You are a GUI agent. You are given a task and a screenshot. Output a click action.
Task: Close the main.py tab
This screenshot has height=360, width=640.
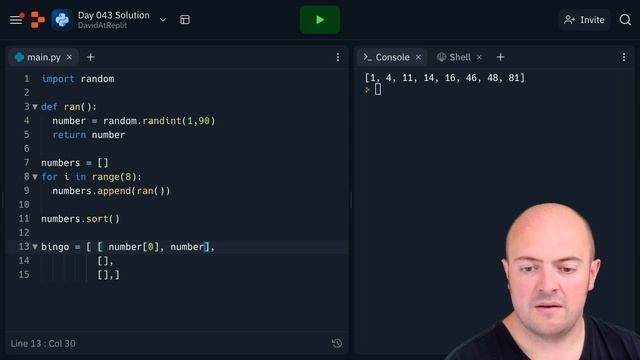pos(69,57)
